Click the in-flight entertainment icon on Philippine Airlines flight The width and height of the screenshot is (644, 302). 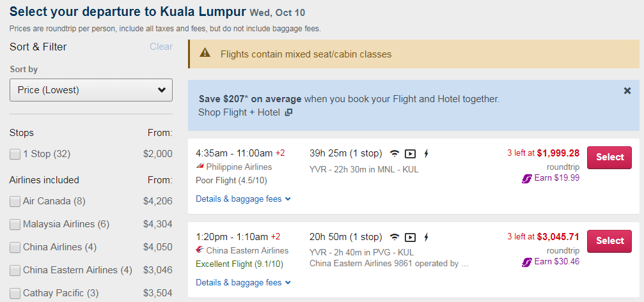click(410, 154)
